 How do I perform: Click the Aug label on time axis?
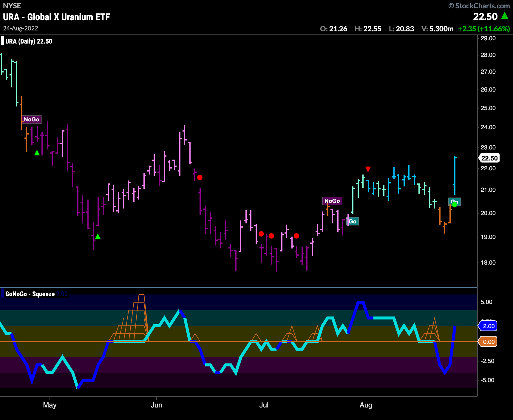tap(366, 405)
